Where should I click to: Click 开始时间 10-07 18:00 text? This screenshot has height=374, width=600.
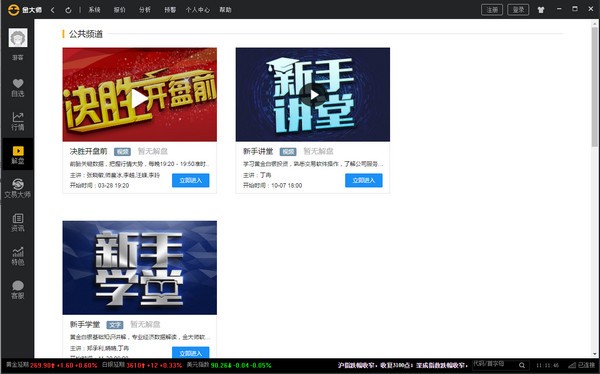[272, 185]
